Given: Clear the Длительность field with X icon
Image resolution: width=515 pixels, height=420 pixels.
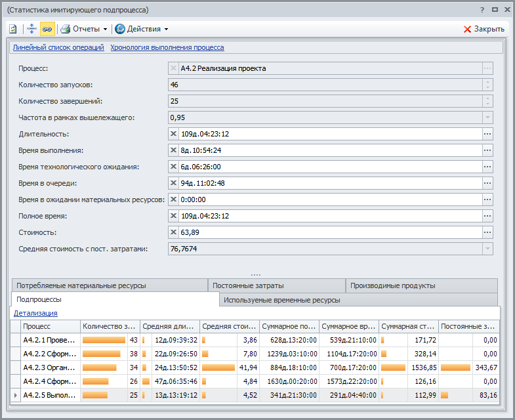Looking at the screenshot, I should click(x=173, y=134).
